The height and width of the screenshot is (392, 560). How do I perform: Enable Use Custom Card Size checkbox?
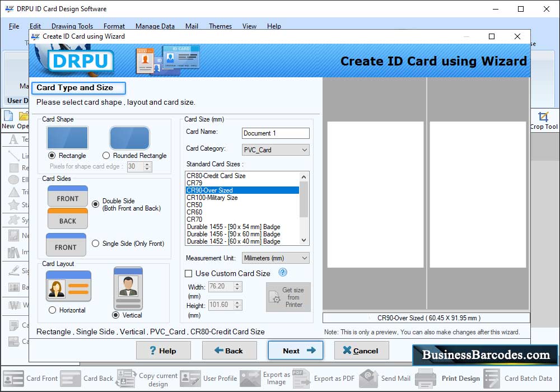click(x=188, y=273)
